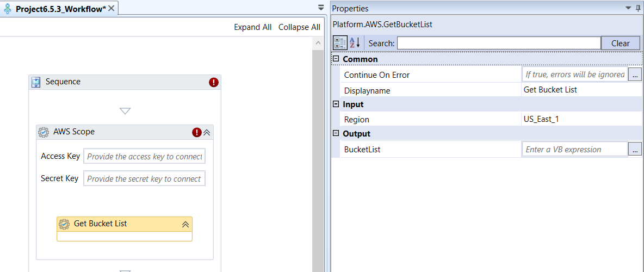Collapse the Input property section
The width and height of the screenshot is (644, 272).
click(336, 104)
